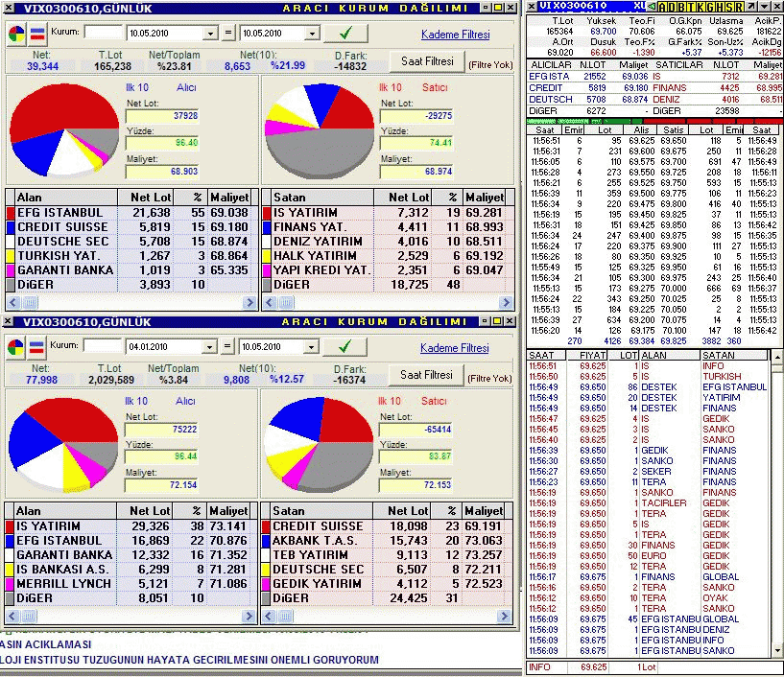Click the bar list view icon in the bottom window
Image resolution: width=784 pixels, height=677 pixels.
[36, 347]
